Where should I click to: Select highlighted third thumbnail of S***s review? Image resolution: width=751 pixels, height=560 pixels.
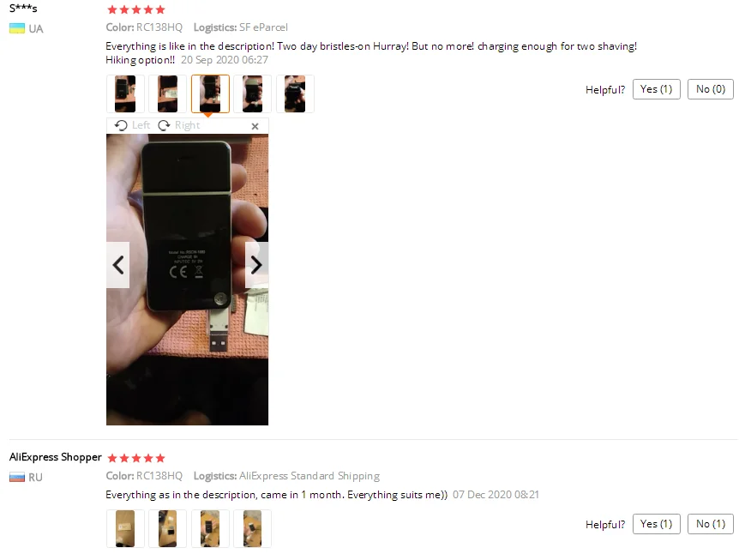pyautogui.click(x=210, y=93)
